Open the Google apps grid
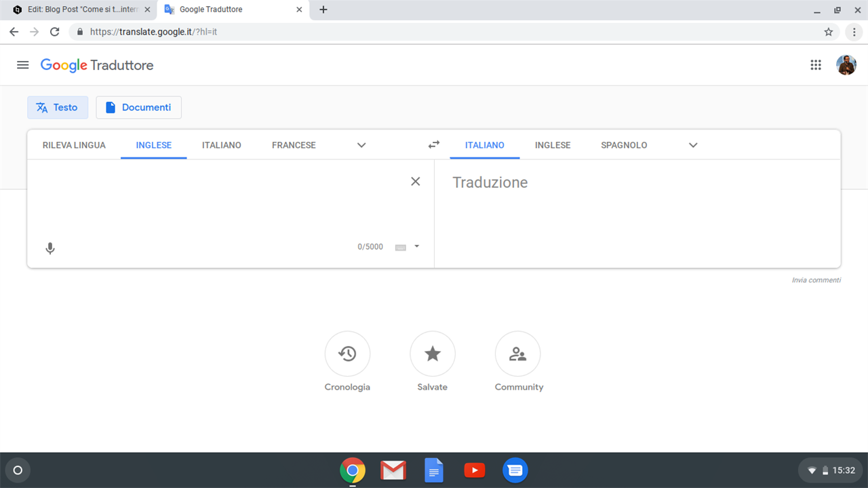868x488 pixels. pyautogui.click(x=816, y=65)
